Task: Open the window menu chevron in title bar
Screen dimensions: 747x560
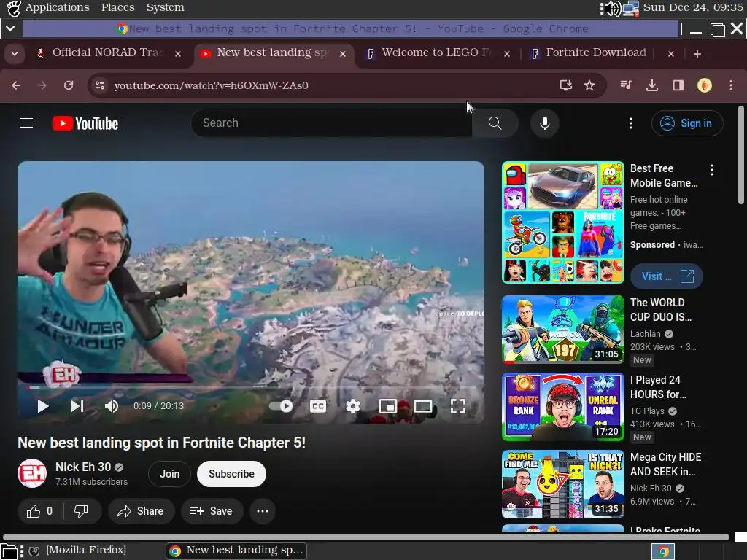Action: [x=10, y=28]
